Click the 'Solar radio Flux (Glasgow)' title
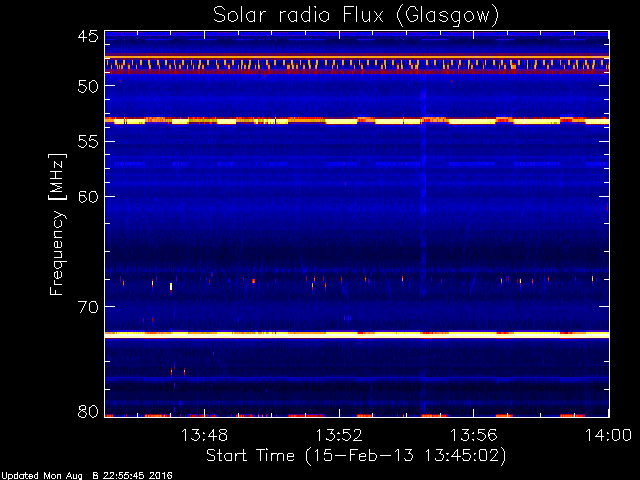 [356, 16]
